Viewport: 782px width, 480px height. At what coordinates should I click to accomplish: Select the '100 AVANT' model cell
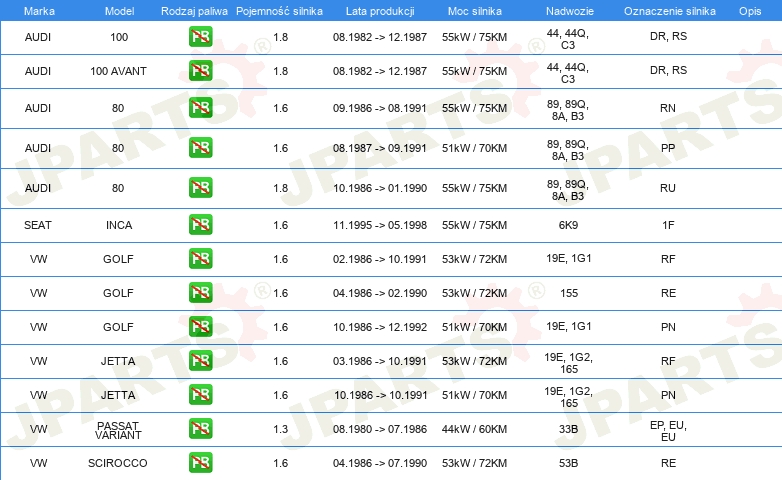point(118,71)
